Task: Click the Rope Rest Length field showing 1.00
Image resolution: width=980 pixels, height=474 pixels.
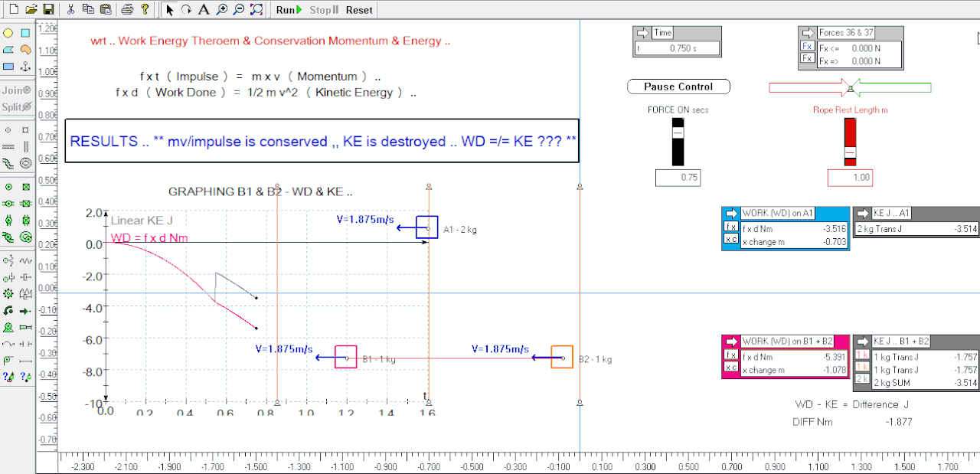Action: (850, 178)
